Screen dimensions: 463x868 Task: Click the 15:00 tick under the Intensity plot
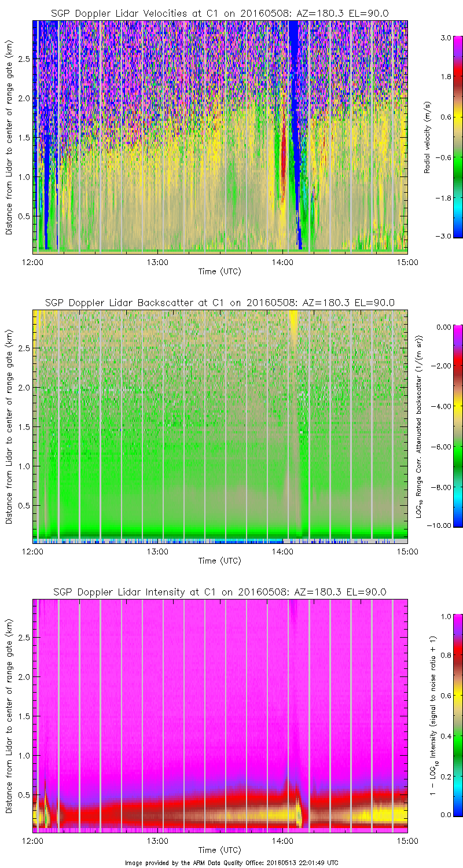[407, 840]
